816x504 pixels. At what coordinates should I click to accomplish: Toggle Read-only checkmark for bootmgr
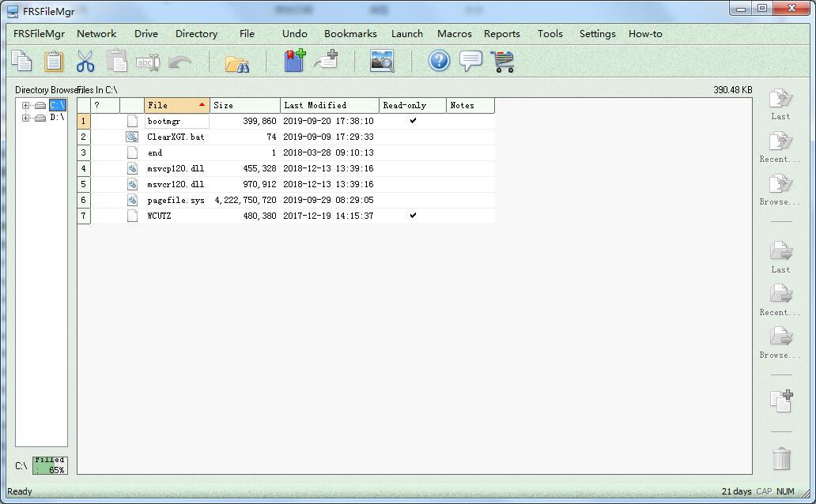pyautogui.click(x=413, y=121)
